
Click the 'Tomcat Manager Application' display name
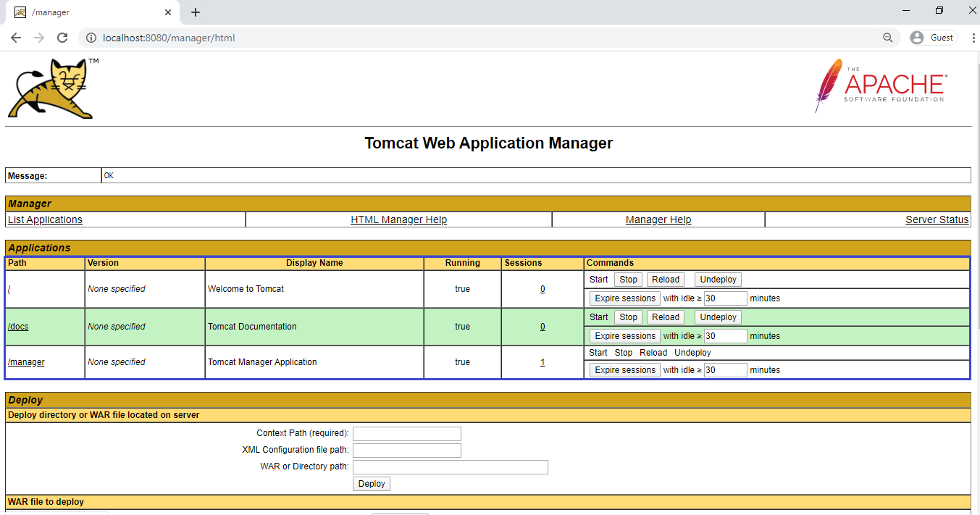click(x=262, y=362)
